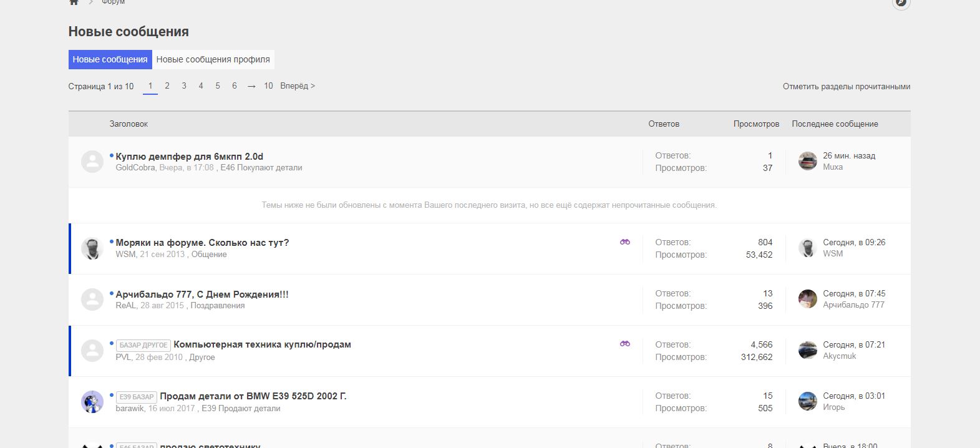Switch to Новые сообщения профиля tab
Screen dimensions: 980x448
click(213, 59)
